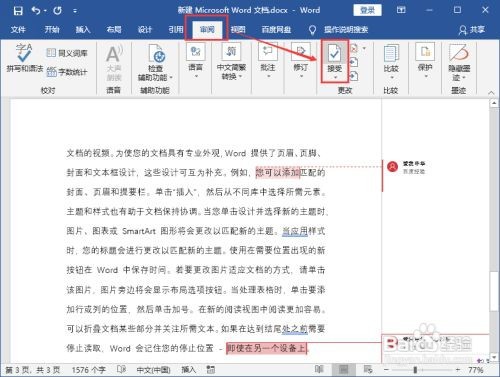Screen dimensions: 500x377
Task: Switch to the Baidu Netdisk (百度网盘) tab
Action: (x=276, y=30)
